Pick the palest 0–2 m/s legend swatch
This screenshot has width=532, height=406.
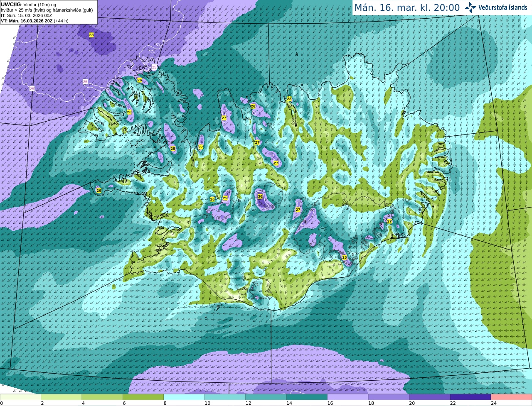coord(20,397)
